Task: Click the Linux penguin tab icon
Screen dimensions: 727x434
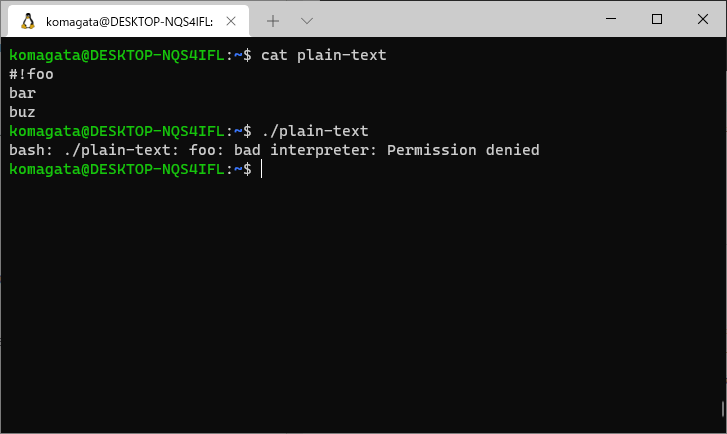Action: point(28,21)
